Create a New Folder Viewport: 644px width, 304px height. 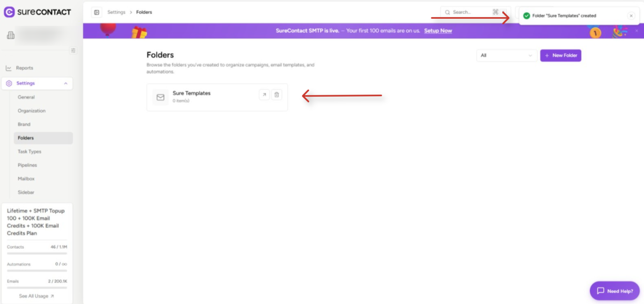point(560,55)
